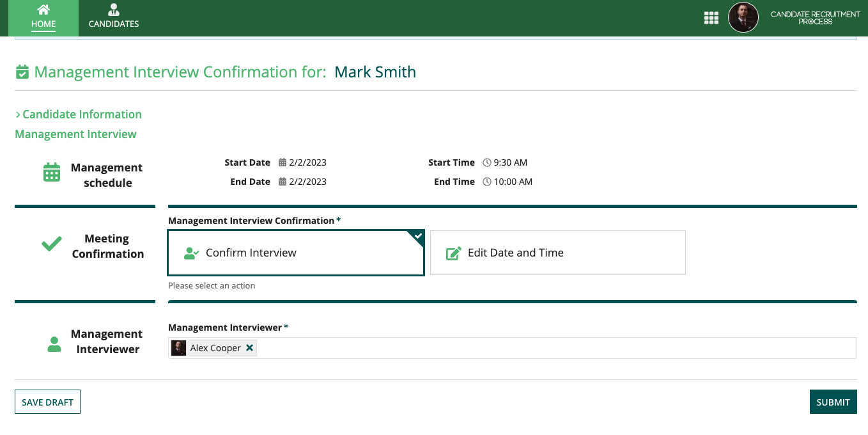Click the Start Time clock icon

[487, 162]
